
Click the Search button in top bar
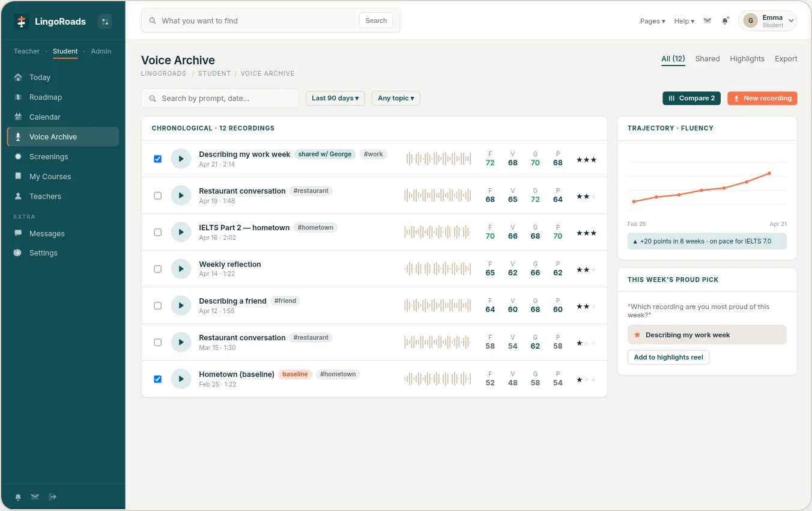coord(376,20)
